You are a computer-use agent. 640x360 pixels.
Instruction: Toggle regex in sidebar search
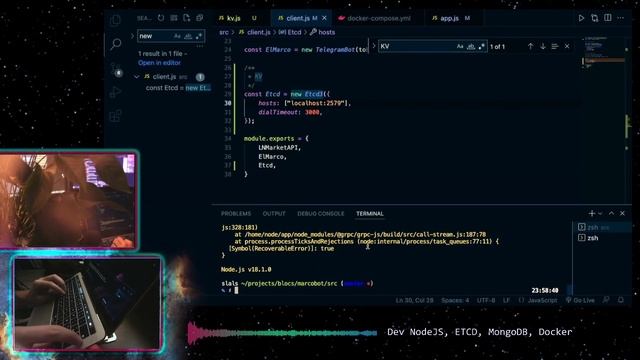point(199,36)
